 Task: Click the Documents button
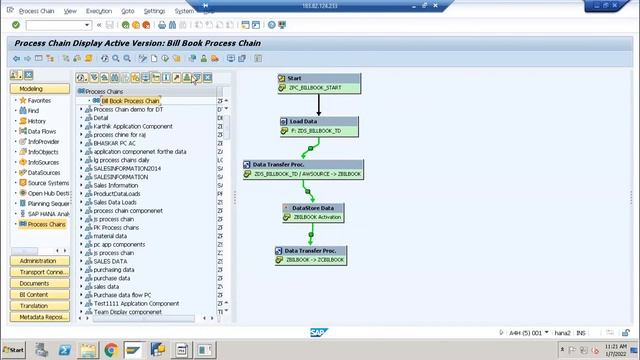point(40,283)
